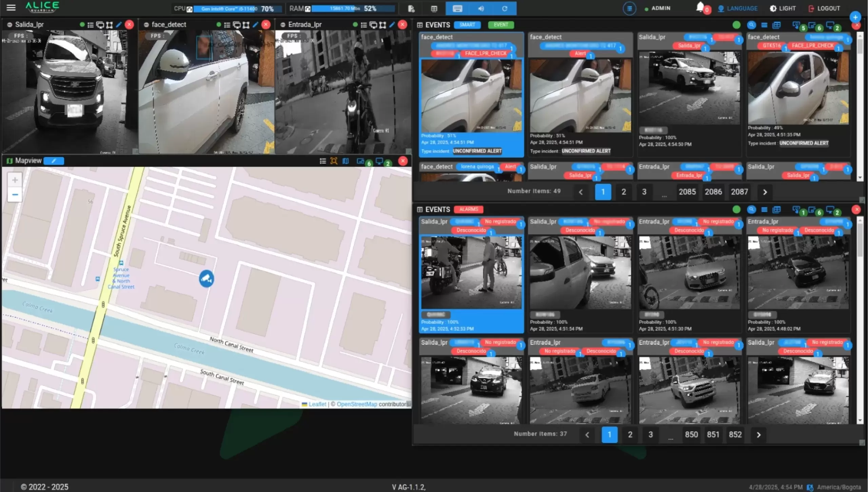Open the list view icon on the Mapview panel

click(x=322, y=161)
